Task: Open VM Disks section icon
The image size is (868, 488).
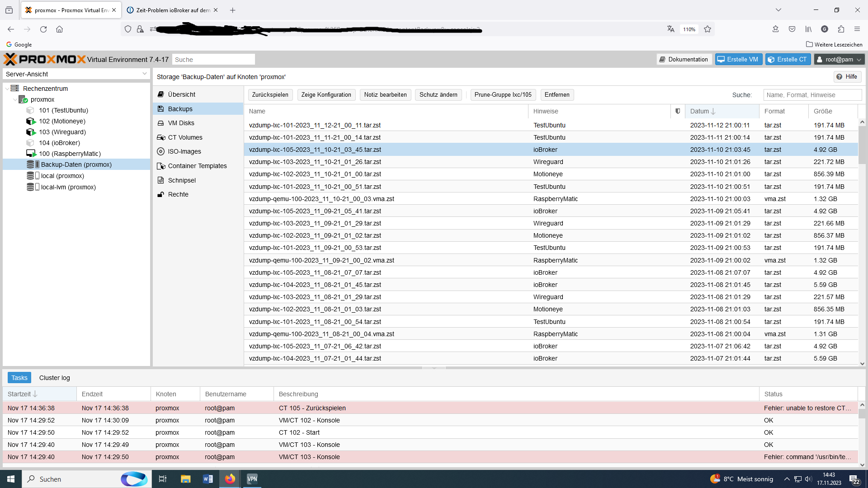Action: coord(160,123)
